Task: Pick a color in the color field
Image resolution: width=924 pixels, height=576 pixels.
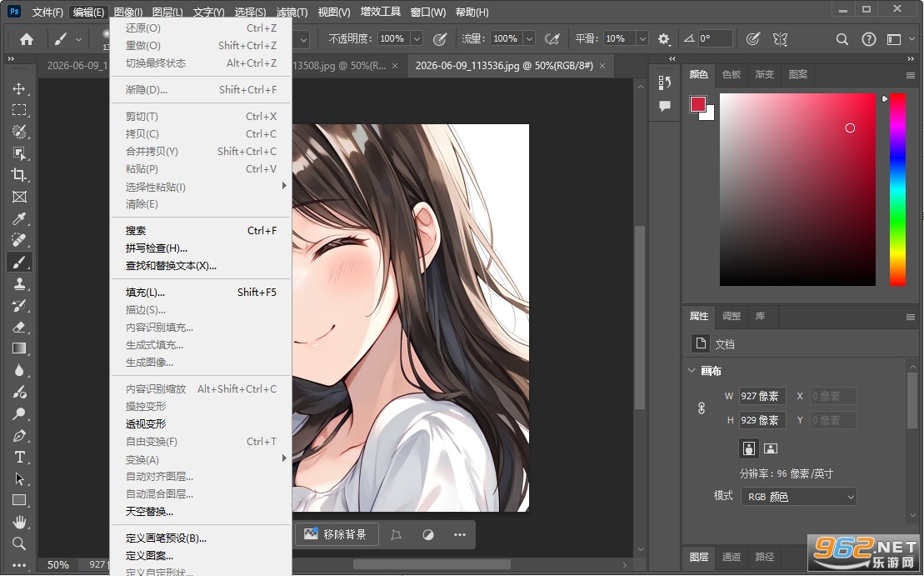Action: [x=797, y=189]
